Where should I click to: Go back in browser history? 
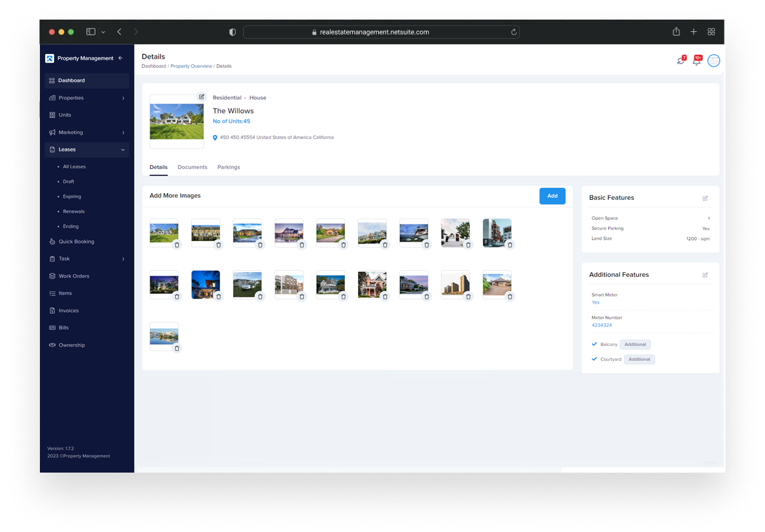[120, 32]
